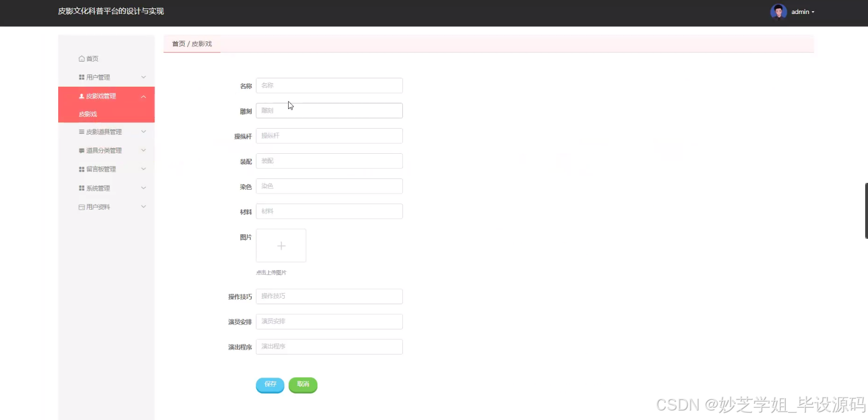Focus the 演员安排 input field
The height and width of the screenshot is (420, 868).
click(x=329, y=322)
